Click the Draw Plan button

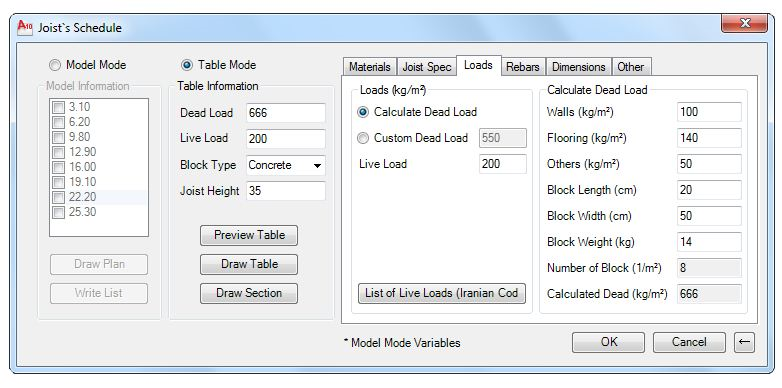[x=99, y=264]
